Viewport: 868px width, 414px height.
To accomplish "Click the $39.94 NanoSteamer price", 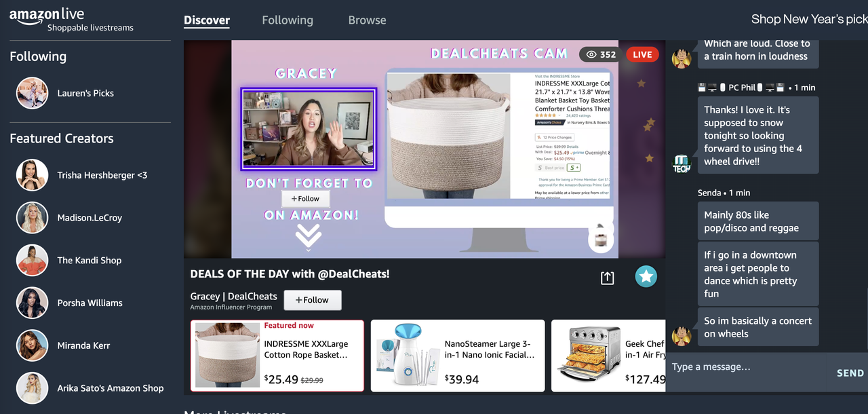I will pos(462,379).
